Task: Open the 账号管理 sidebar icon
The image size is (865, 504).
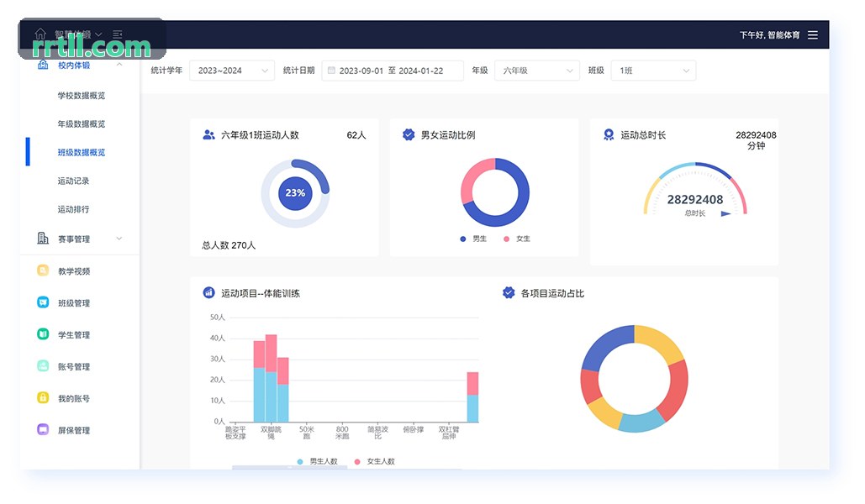Action: tap(43, 365)
